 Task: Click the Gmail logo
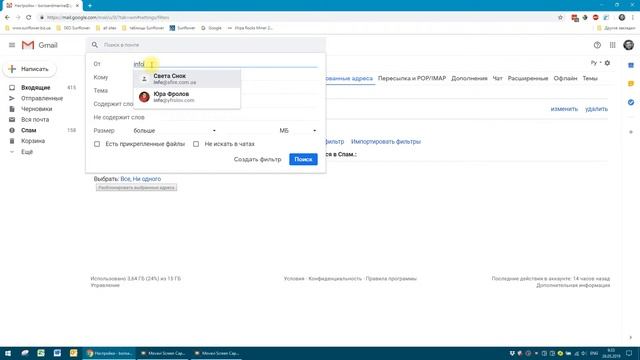click(x=40, y=45)
